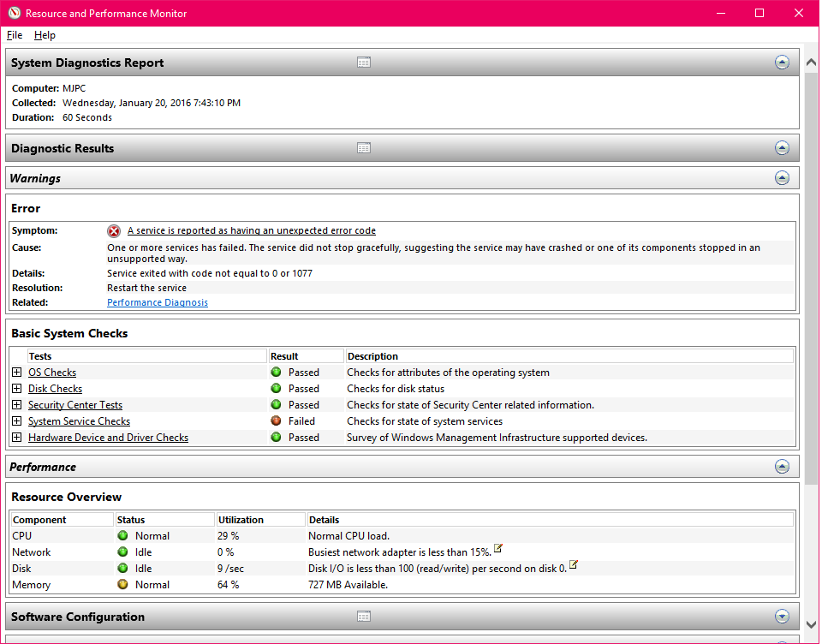
Task: Click 'Service exited with code not equal to 0 or 1077'
Action: pyautogui.click(x=210, y=273)
